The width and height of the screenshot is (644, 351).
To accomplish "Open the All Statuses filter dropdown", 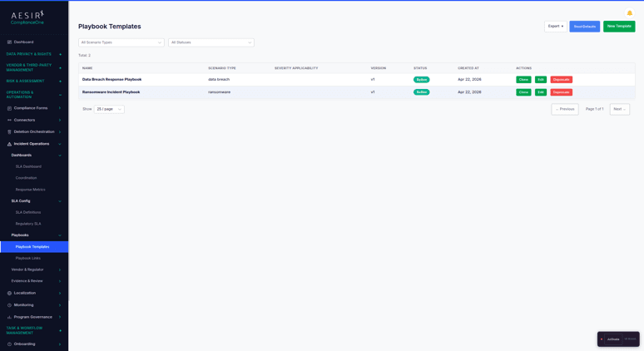I will point(211,42).
